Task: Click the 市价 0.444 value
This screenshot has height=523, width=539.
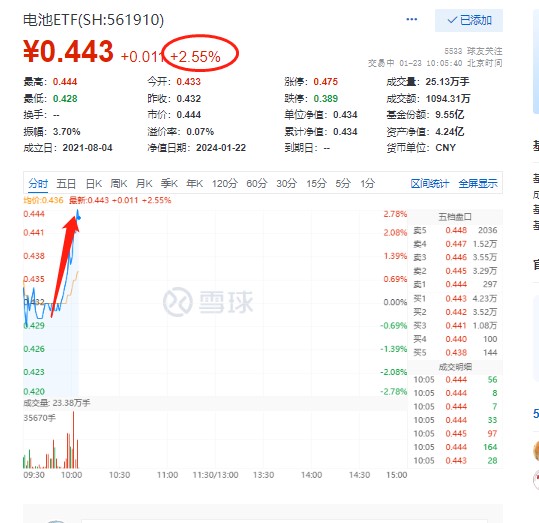Action: (188, 115)
